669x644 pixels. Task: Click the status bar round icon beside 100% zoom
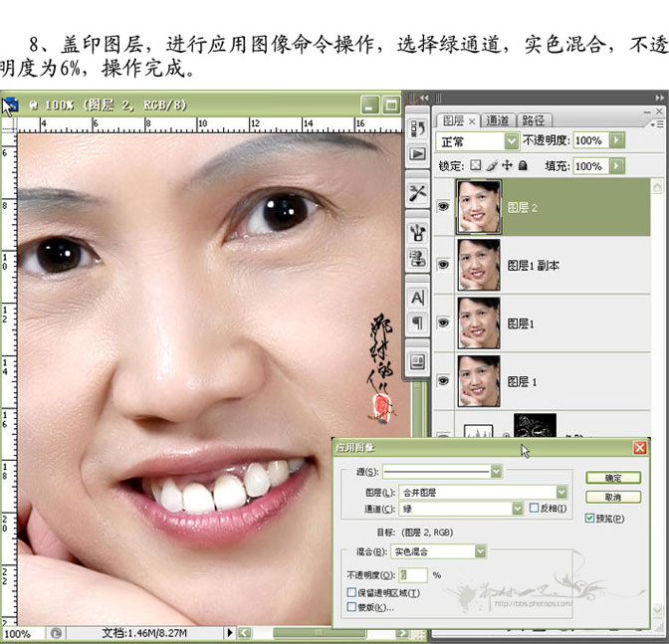[56, 633]
